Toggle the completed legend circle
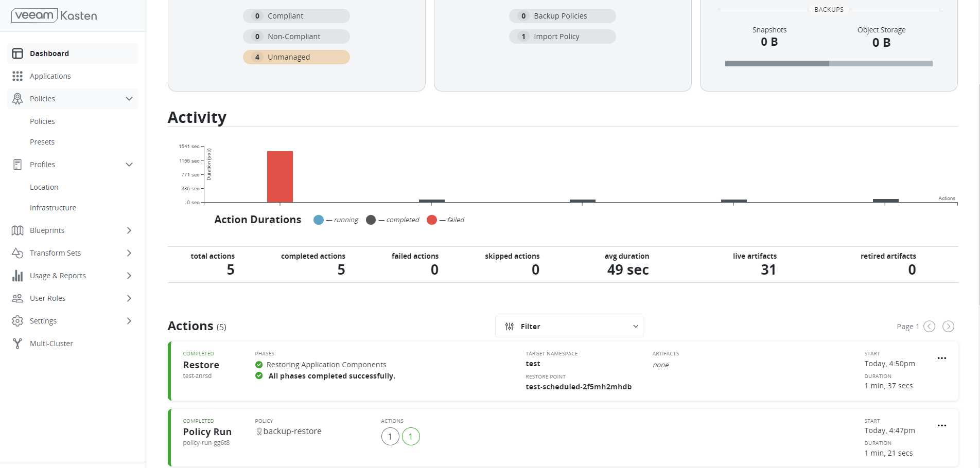The height and width of the screenshot is (468, 980). point(371,220)
